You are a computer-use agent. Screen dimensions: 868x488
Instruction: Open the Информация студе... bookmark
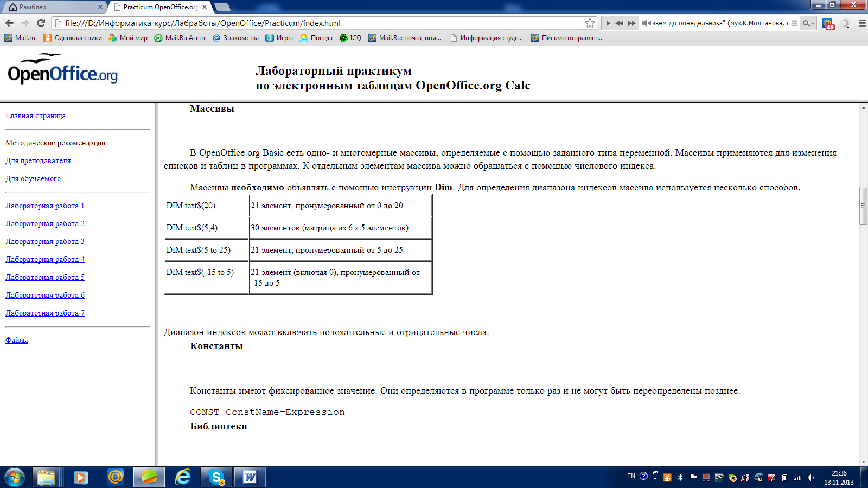[x=487, y=38]
